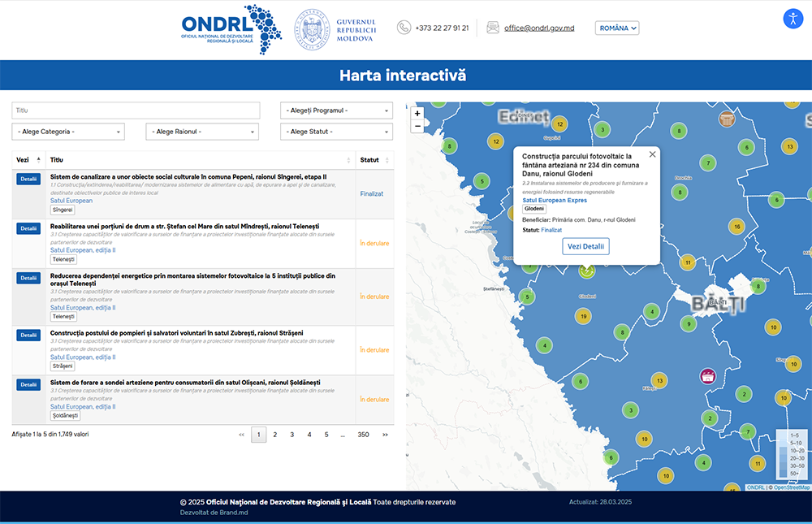Close the map popup about parcul fotovoltaic
This screenshot has height=524, width=812.
point(652,154)
